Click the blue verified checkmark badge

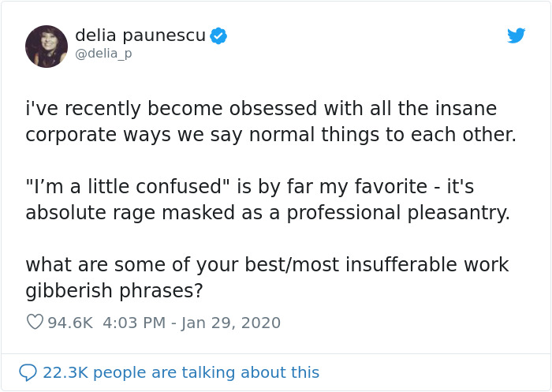[218, 35]
